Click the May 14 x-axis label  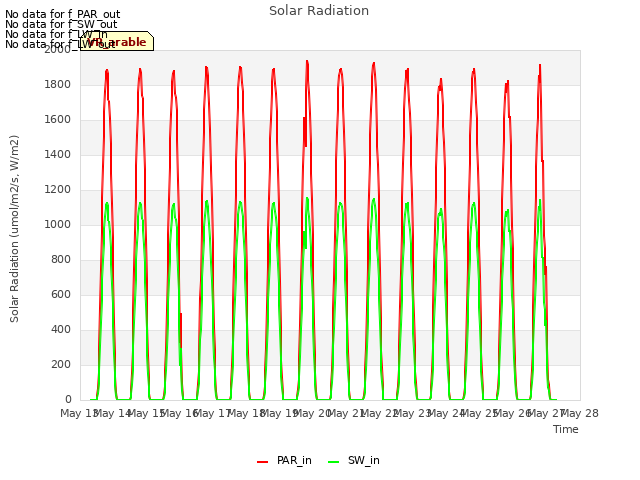click(x=113, y=414)
